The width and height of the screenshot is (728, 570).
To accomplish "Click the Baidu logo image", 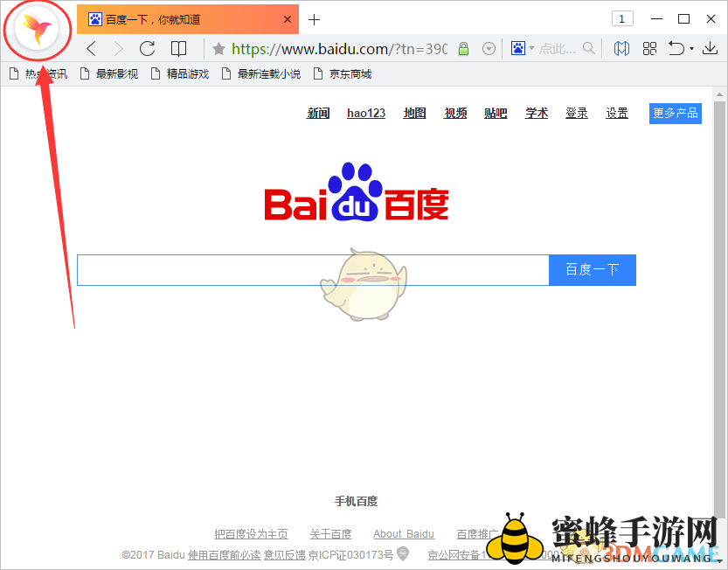I will (356, 191).
